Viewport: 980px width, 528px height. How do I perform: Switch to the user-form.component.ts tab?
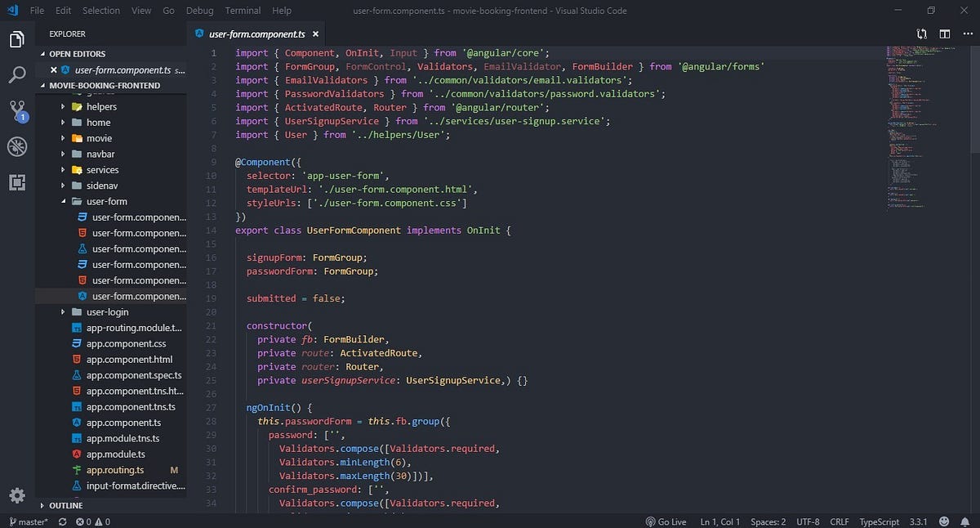[x=256, y=34]
